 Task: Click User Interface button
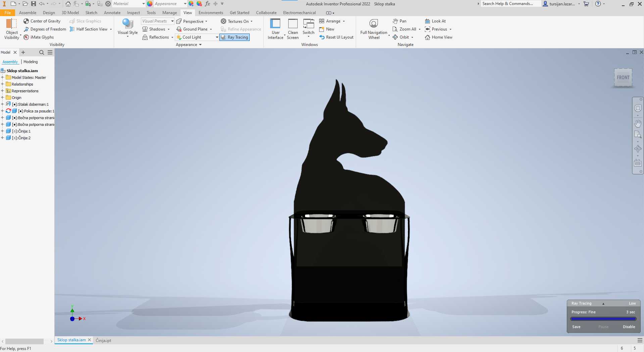pos(276,29)
